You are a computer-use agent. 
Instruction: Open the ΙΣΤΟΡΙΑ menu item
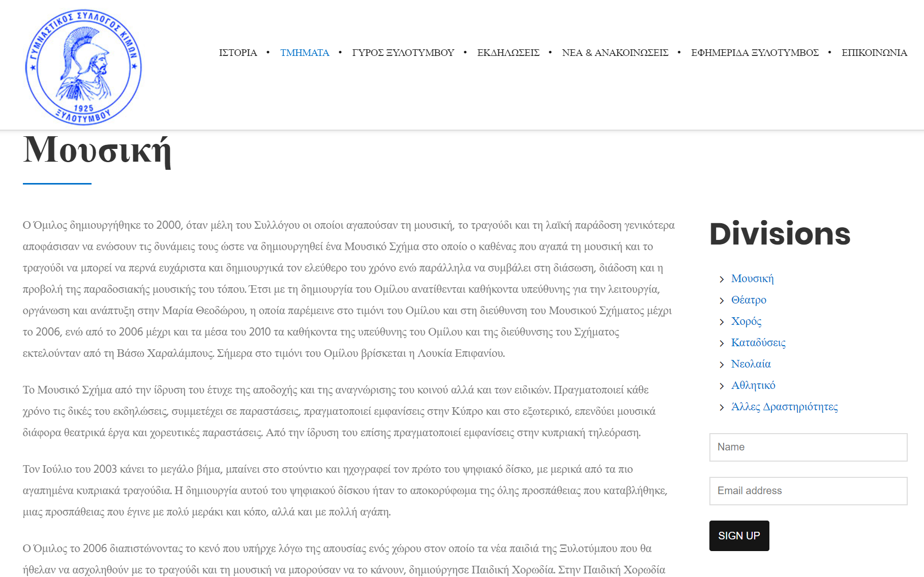click(x=238, y=53)
